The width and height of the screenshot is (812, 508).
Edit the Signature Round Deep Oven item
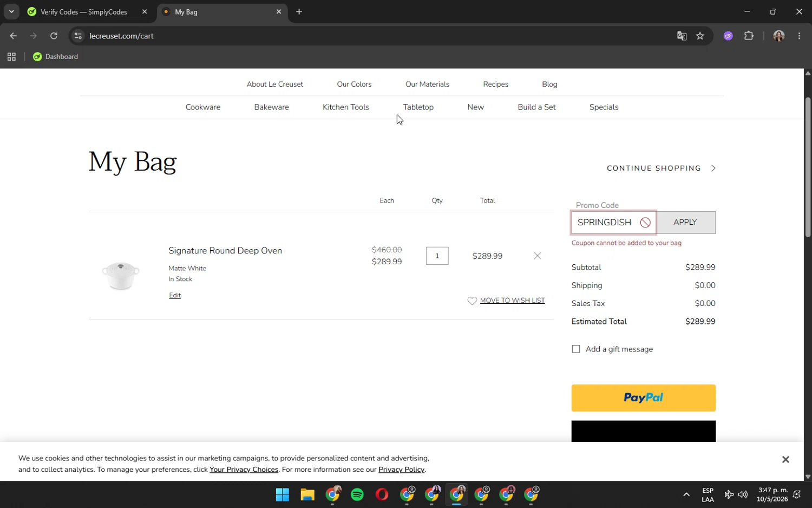(x=174, y=295)
